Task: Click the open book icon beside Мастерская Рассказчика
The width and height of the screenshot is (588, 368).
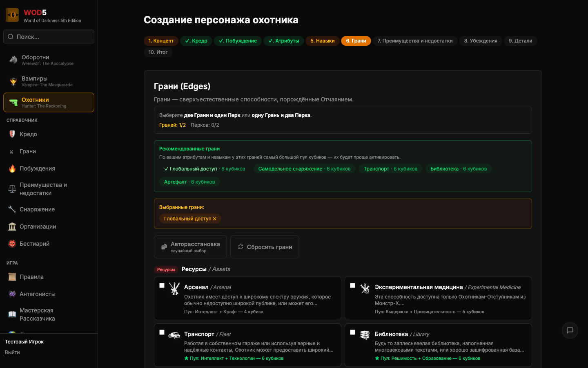Action: click(12, 314)
